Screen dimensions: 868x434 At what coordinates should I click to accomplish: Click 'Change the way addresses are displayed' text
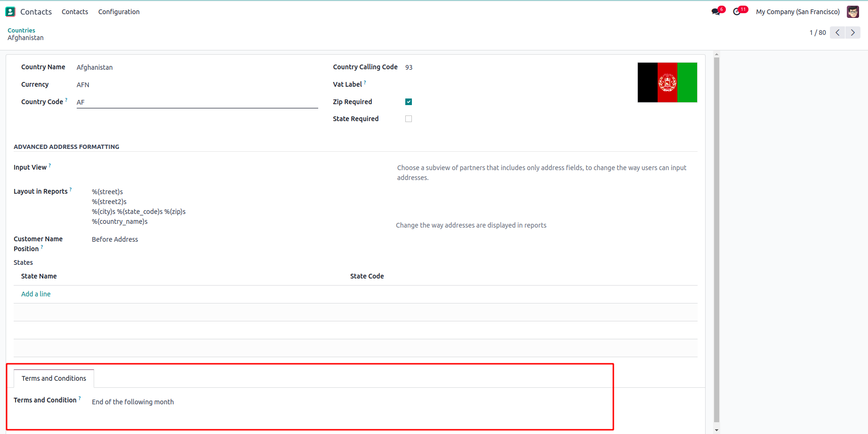pos(471,225)
